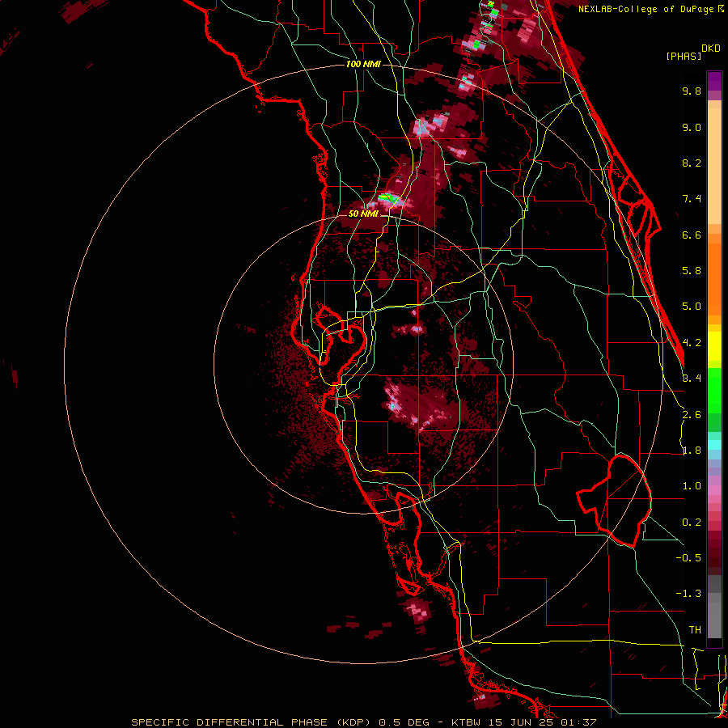The width and height of the screenshot is (728, 728).
Task: Click the NEXLAB-College of DuPage label
Action: (645, 9)
